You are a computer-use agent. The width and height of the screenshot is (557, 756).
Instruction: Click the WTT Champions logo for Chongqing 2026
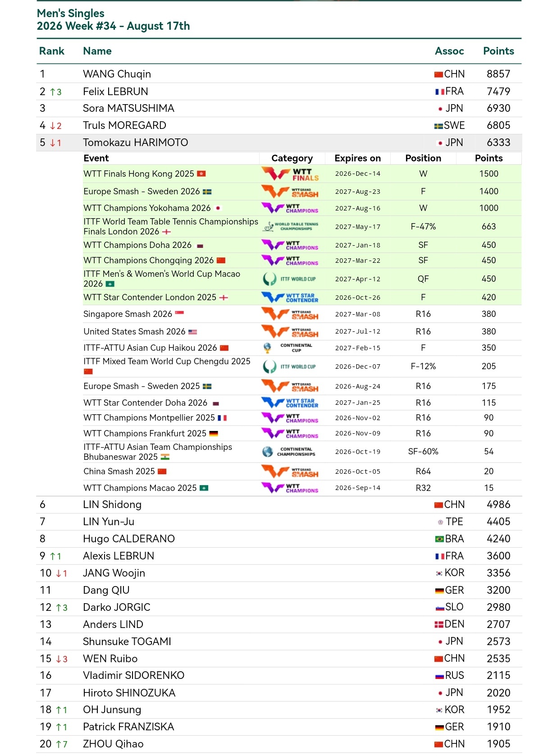click(x=290, y=261)
